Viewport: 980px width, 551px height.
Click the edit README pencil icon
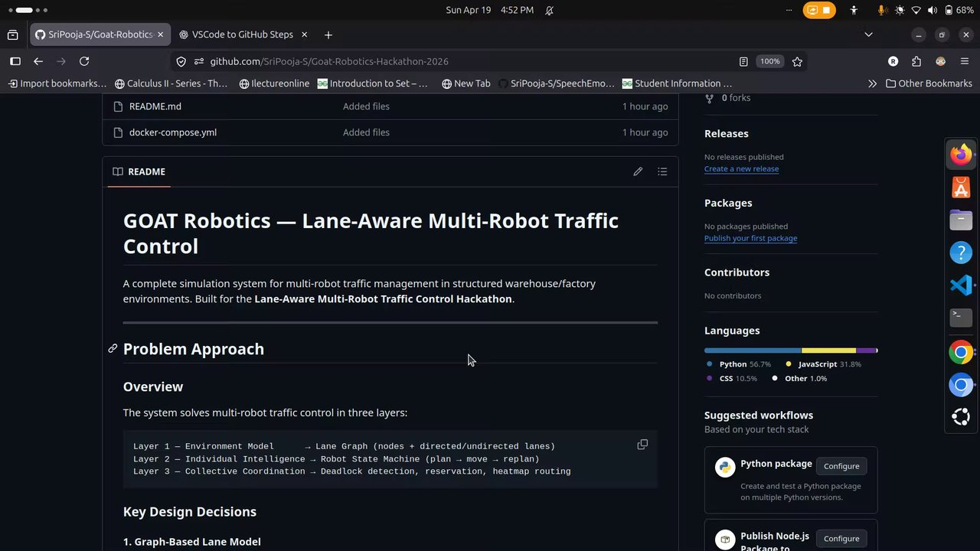click(x=638, y=171)
